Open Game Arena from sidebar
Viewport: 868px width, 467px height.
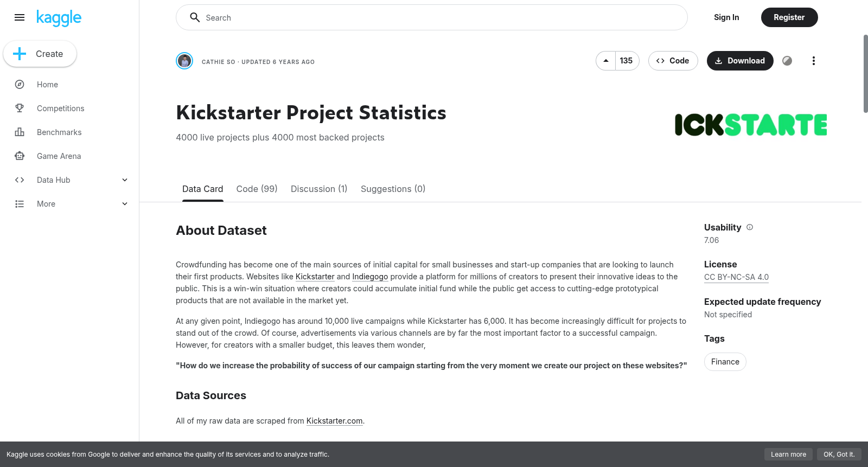[59, 156]
